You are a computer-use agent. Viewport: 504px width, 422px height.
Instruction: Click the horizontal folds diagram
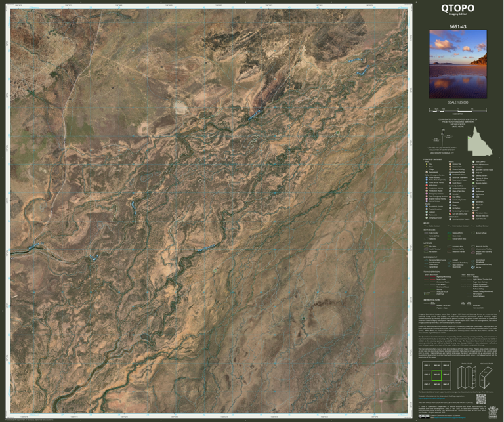point(486,377)
